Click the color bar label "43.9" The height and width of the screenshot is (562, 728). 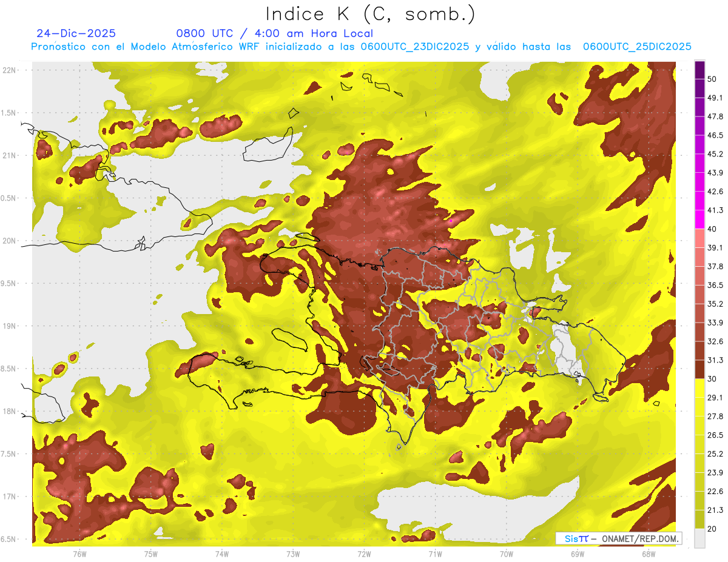(x=715, y=173)
